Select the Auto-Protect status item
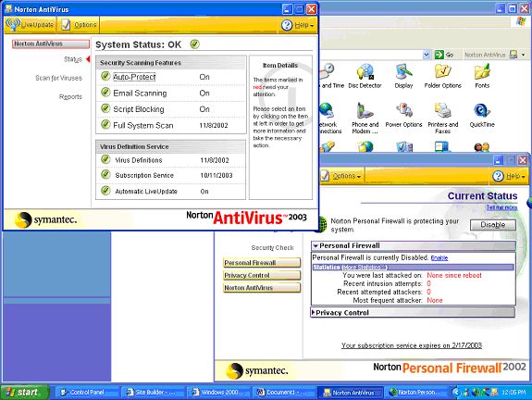The height and width of the screenshot is (400, 532). [134, 77]
